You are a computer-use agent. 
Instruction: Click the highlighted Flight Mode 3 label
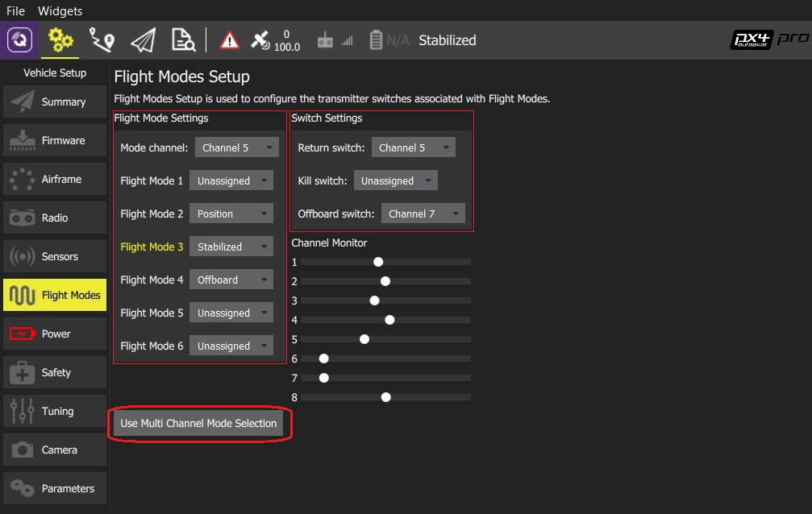pos(152,247)
